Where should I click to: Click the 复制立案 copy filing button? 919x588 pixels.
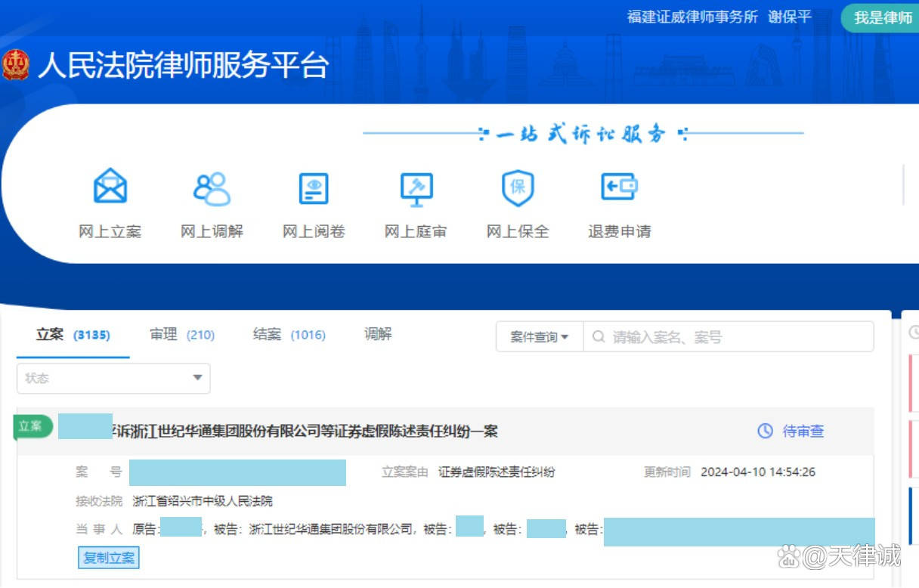coord(108,558)
